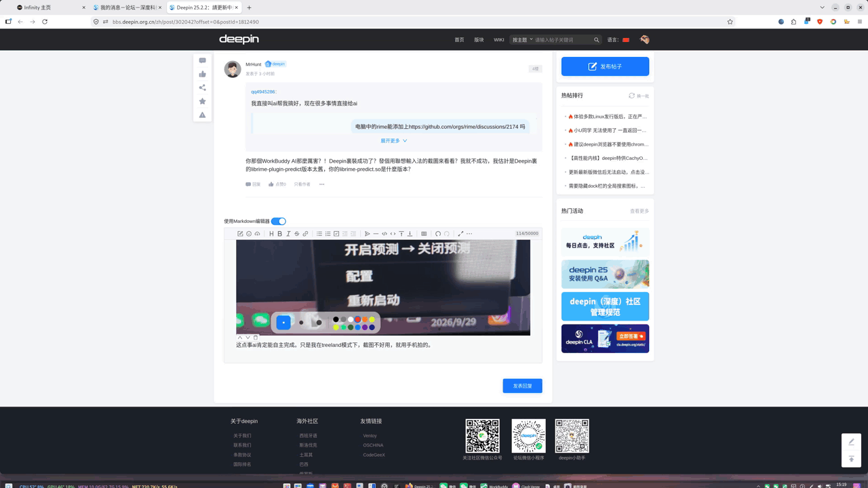Toggle bold formatting in the editor
Screen dimensions: 868x488
pos(279,234)
